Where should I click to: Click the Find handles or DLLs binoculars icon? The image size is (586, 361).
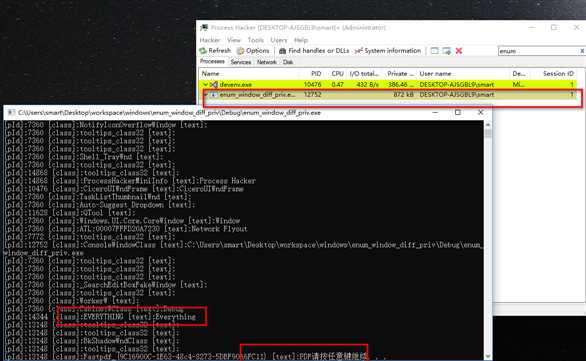[x=283, y=50]
